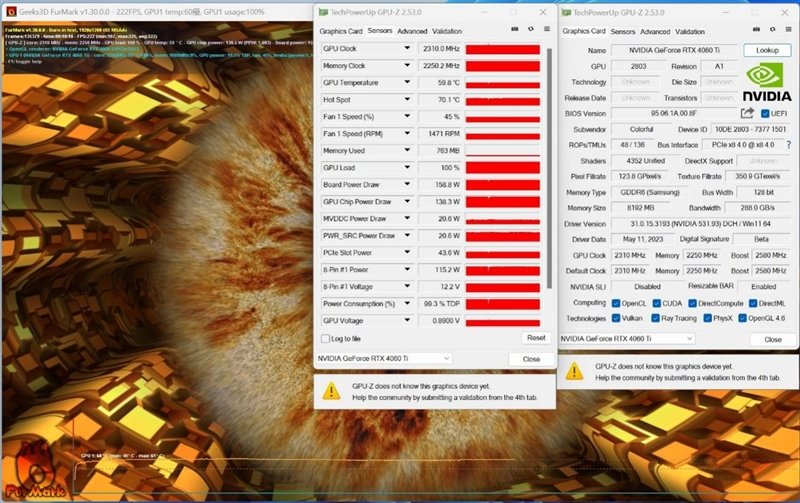The width and height of the screenshot is (800, 503).
Task: Click the Lookup button
Action: tap(767, 50)
